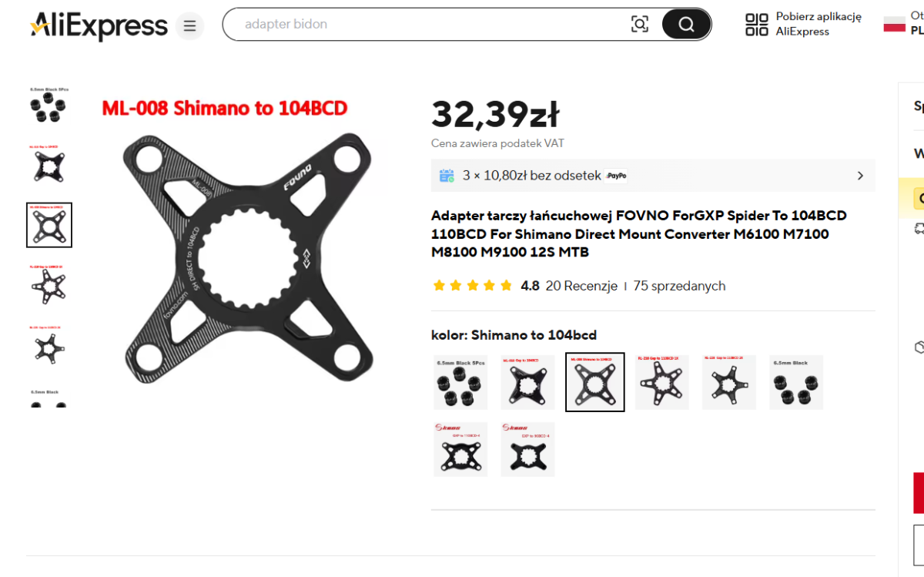
Task: Open the fourth gallery thumbnail with five-arm spider
Action: (49, 285)
